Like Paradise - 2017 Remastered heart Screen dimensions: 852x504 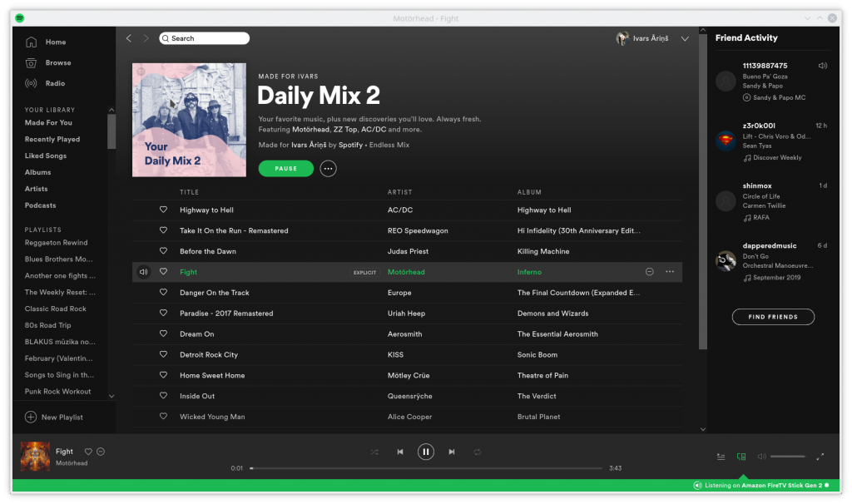163,313
